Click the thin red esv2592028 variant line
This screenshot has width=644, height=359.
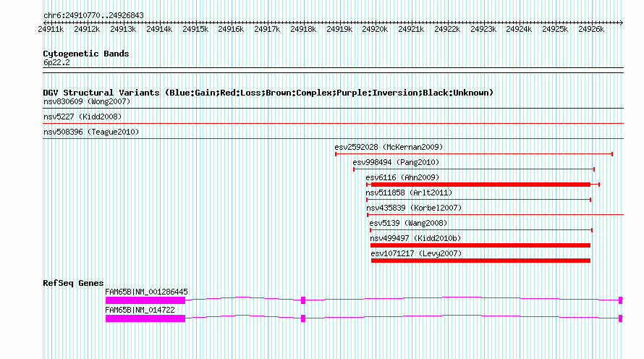click(474, 154)
